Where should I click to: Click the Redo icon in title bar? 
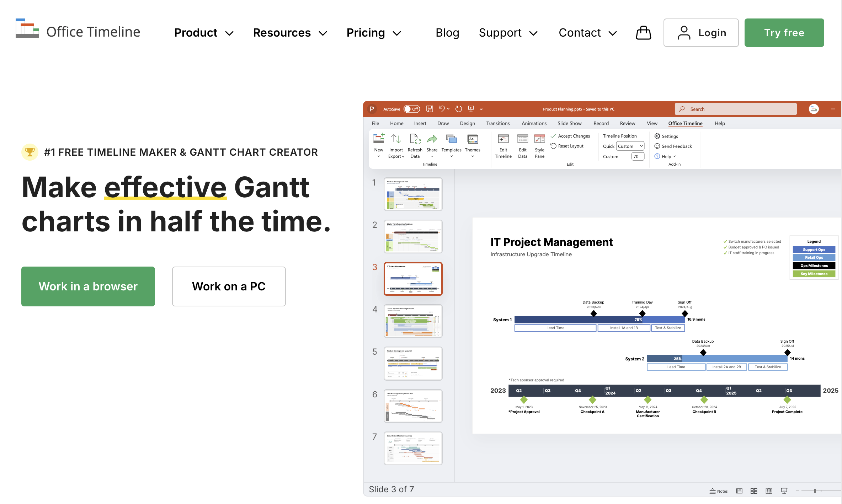point(459,109)
